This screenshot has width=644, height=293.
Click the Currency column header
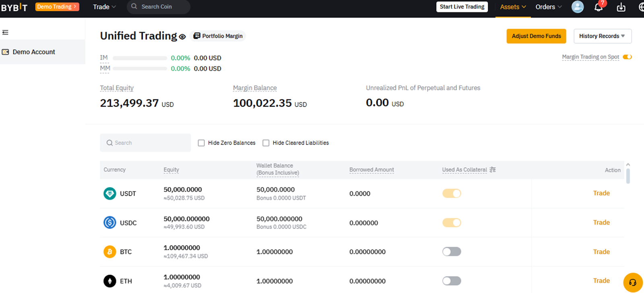click(115, 170)
